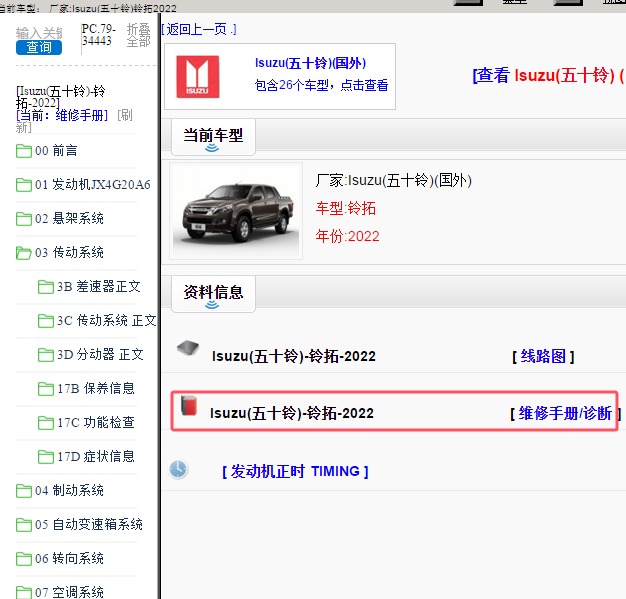626x599 pixels.
Task: Click the clock icon beside engine timing
Action: pos(178,469)
